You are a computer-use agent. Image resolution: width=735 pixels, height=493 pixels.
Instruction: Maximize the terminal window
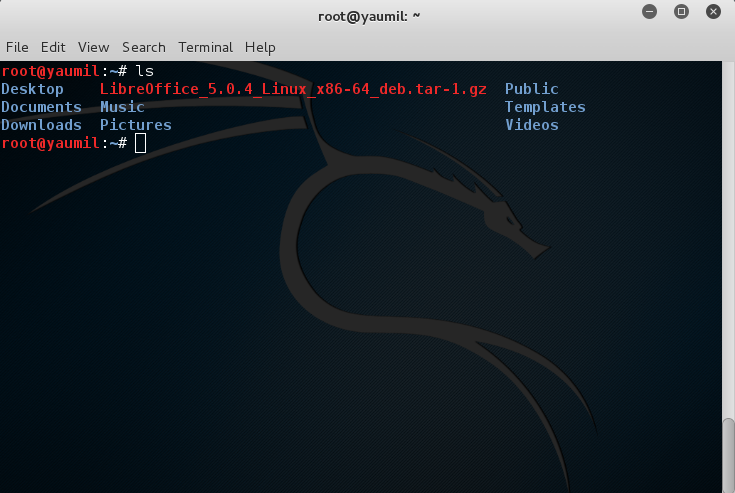point(681,12)
